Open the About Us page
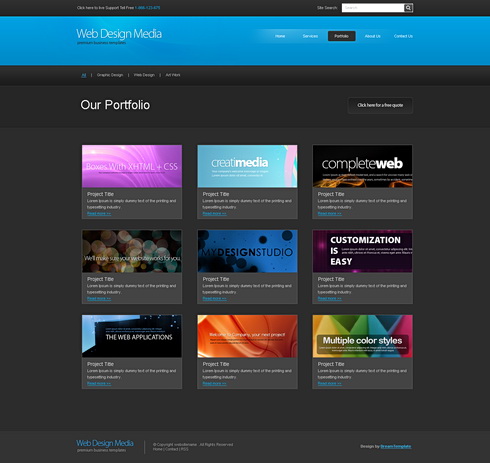Viewport: 490px width, 463px height. click(x=372, y=36)
